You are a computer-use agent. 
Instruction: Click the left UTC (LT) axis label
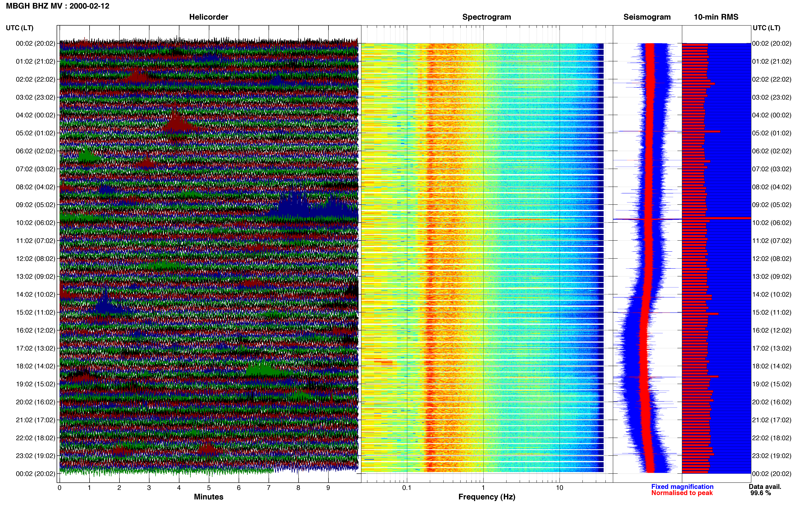coord(19,28)
